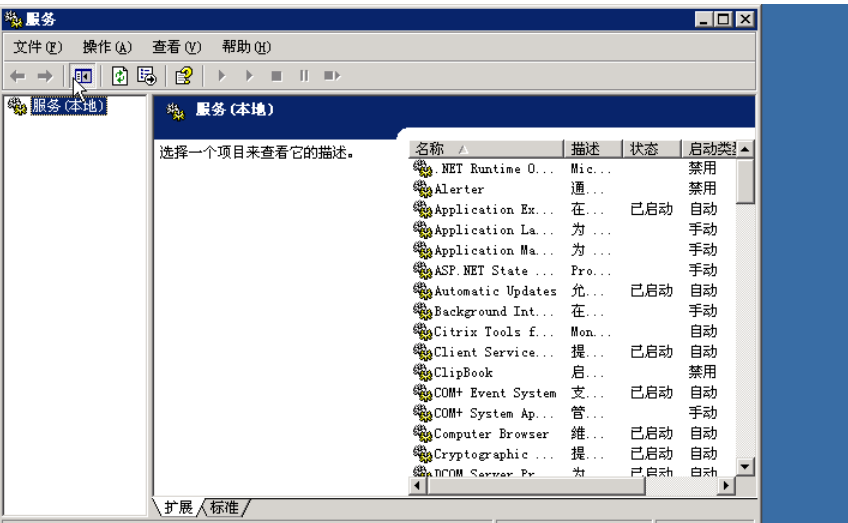Select the Automatic Updates service name
The image size is (848, 523).
click(x=495, y=291)
